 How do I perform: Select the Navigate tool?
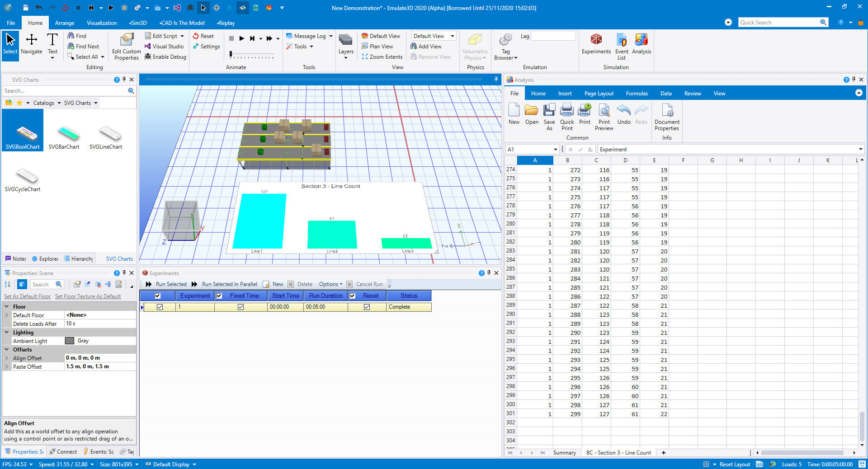click(31, 45)
